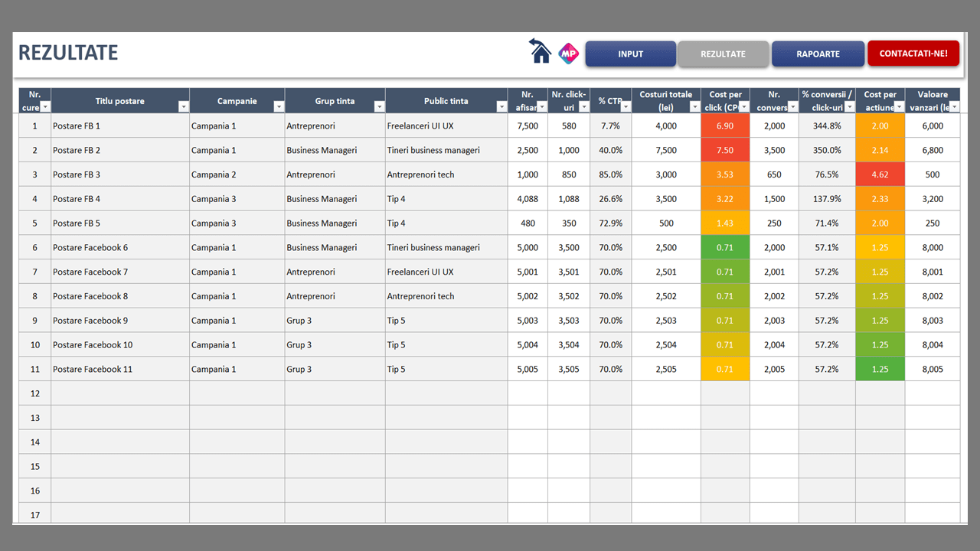Open the Grup tinta filter dropdown
Viewport: 980px width, 551px height.
[379, 107]
